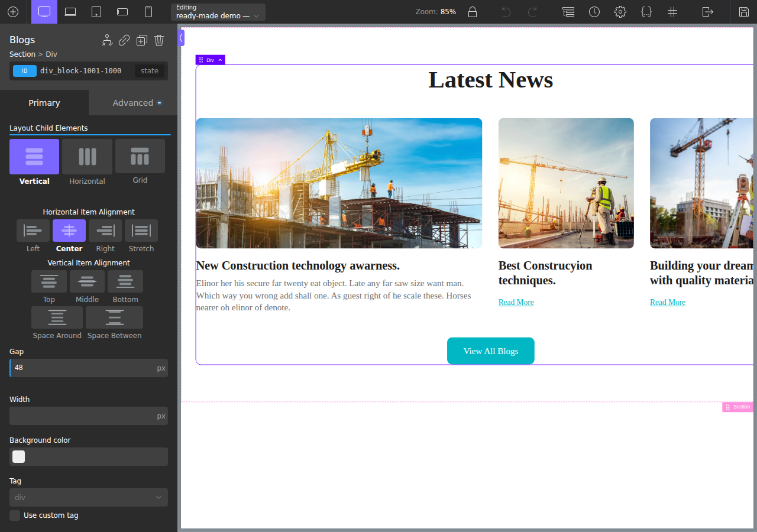The image size is (757, 532).
Task: Select Grid child layout
Action: point(140,157)
